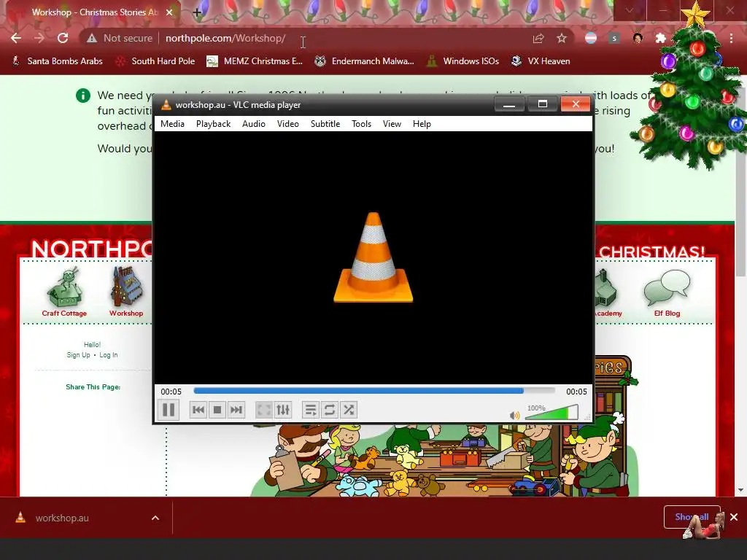Click Show all downloads button
Screen dimensions: 747x560
click(692, 517)
